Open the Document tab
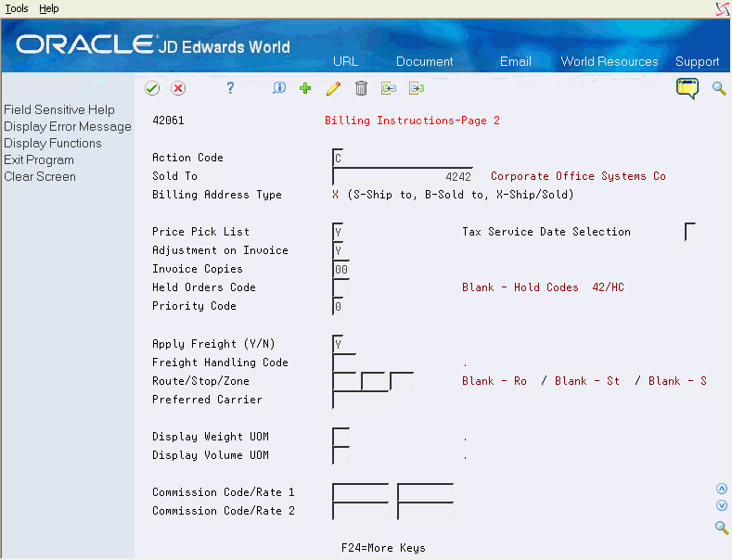 424,61
